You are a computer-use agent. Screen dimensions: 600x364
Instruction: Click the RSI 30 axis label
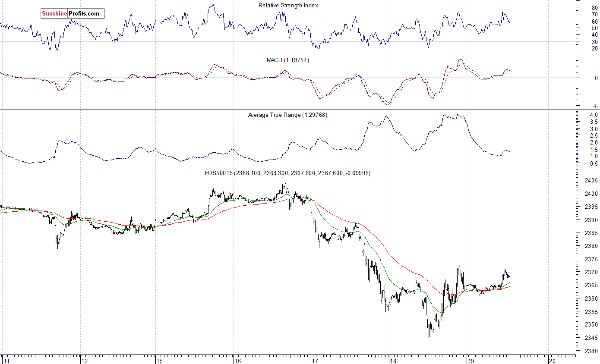click(x=595, y=41)
